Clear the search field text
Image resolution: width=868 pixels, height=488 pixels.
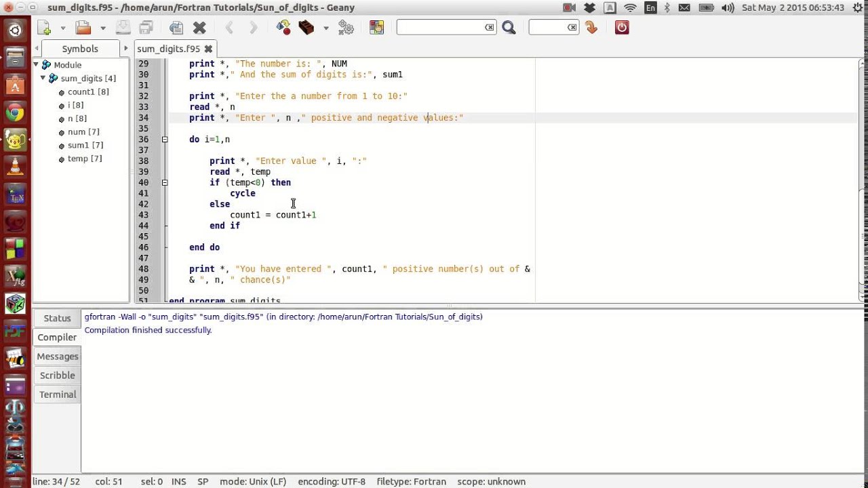490,27
